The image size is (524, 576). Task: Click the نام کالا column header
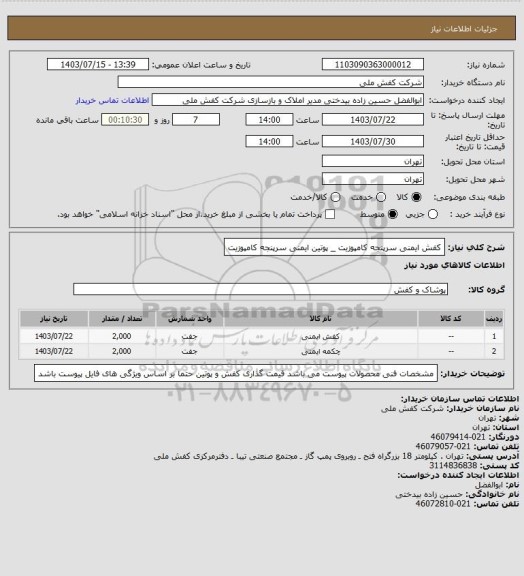pos(320,318)
